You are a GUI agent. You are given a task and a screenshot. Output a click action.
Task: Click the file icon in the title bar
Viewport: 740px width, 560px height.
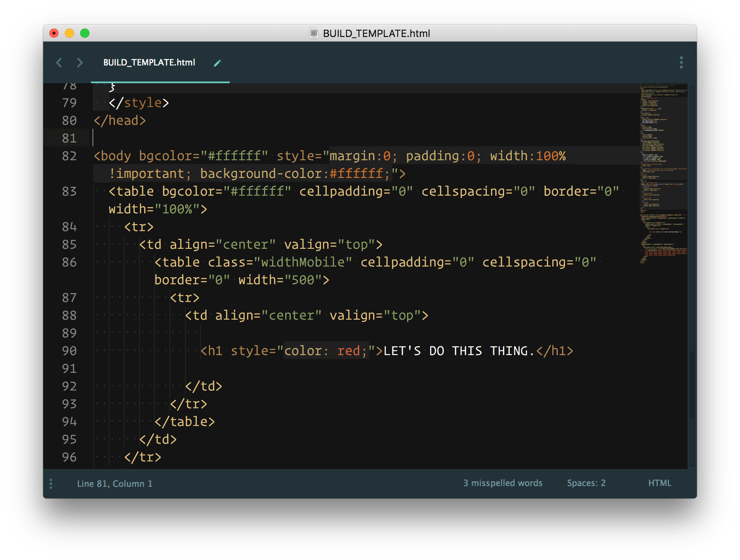(x=314, y=34)
